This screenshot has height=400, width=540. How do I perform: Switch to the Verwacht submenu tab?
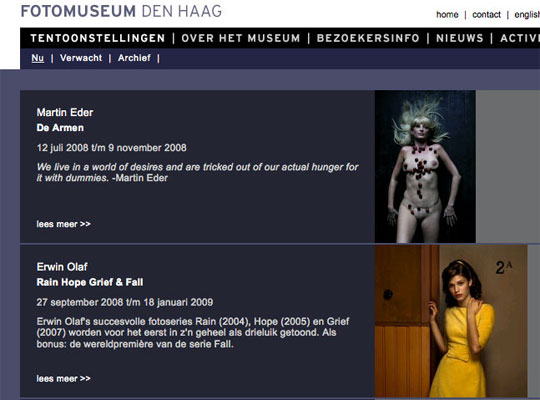coord(81,58)
